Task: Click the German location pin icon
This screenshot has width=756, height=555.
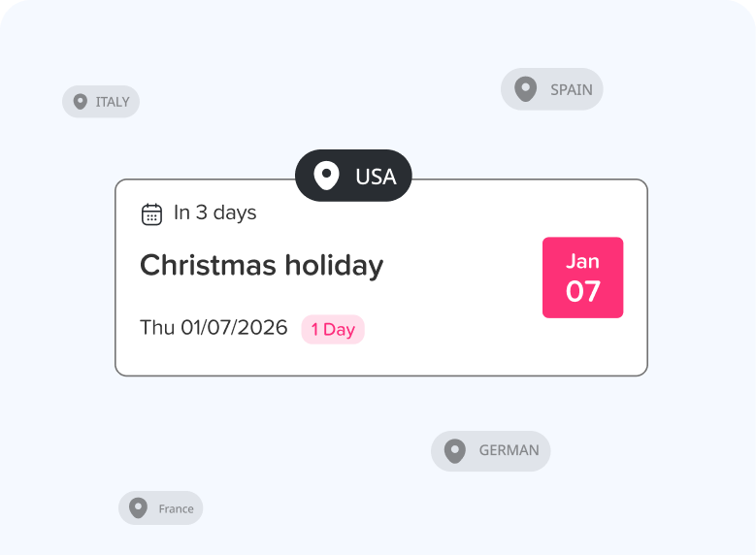Action: click(x=454, y=450)
